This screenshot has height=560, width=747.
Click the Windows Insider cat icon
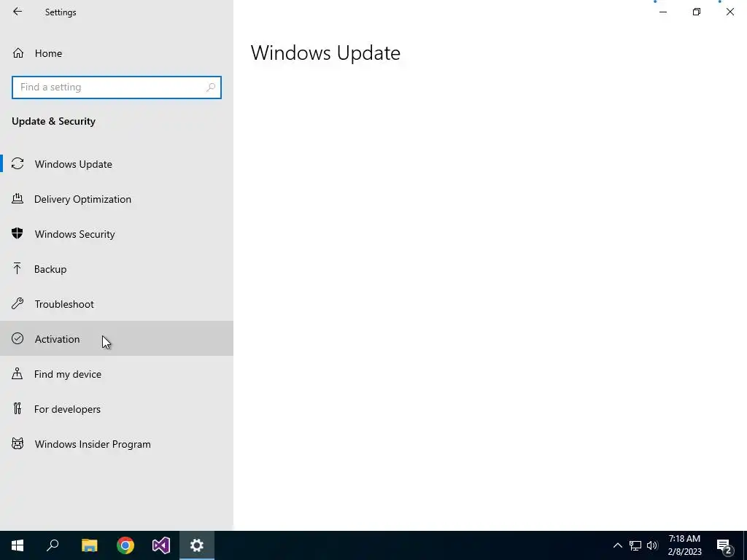(18, 444)
